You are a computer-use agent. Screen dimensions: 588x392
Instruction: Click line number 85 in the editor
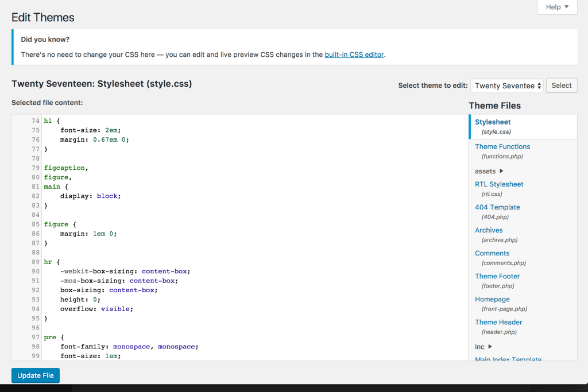point(36,224)
